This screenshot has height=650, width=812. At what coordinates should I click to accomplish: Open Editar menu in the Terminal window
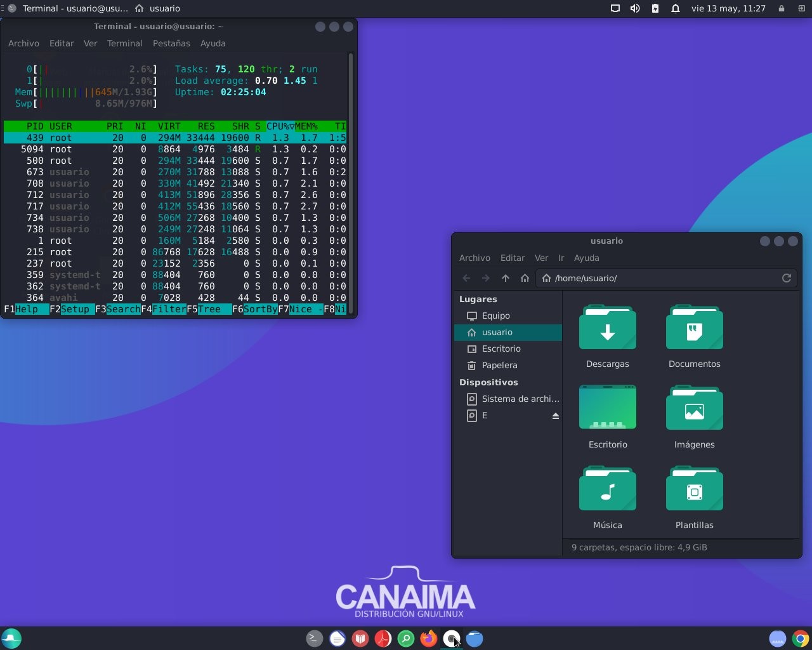click(x=62, y=43)
